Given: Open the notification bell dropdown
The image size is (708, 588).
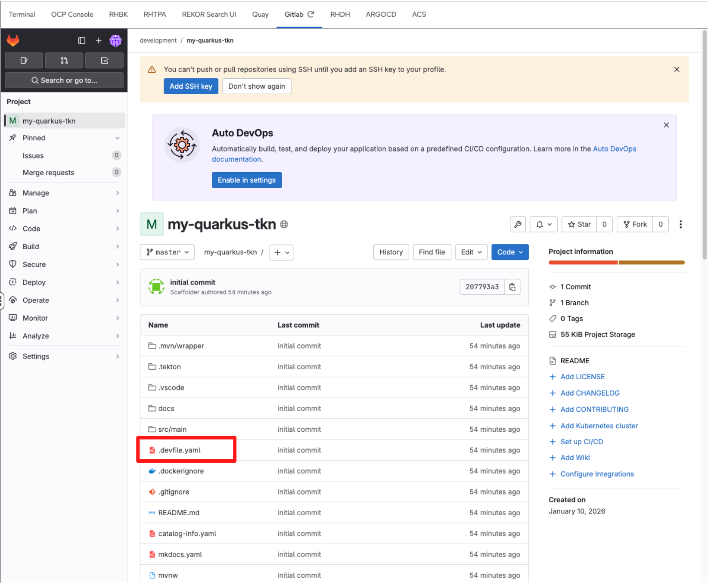Looking at the screenshot, I should click(x=543, y=224).
